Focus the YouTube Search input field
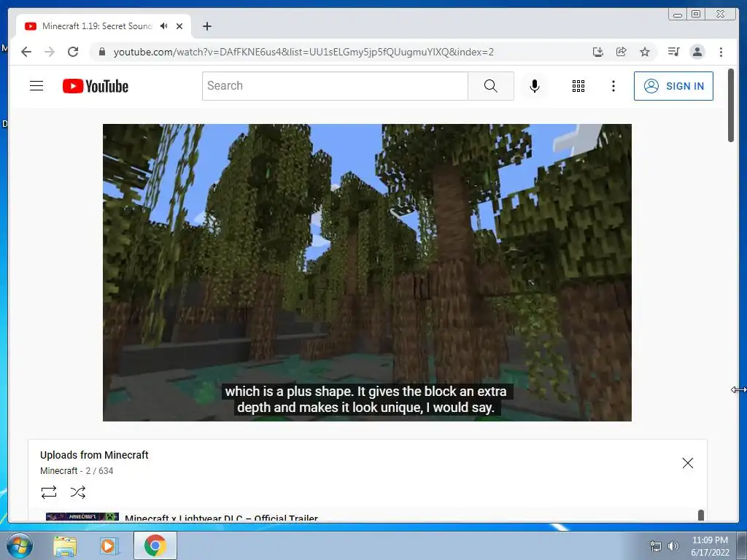 [335, 86]
